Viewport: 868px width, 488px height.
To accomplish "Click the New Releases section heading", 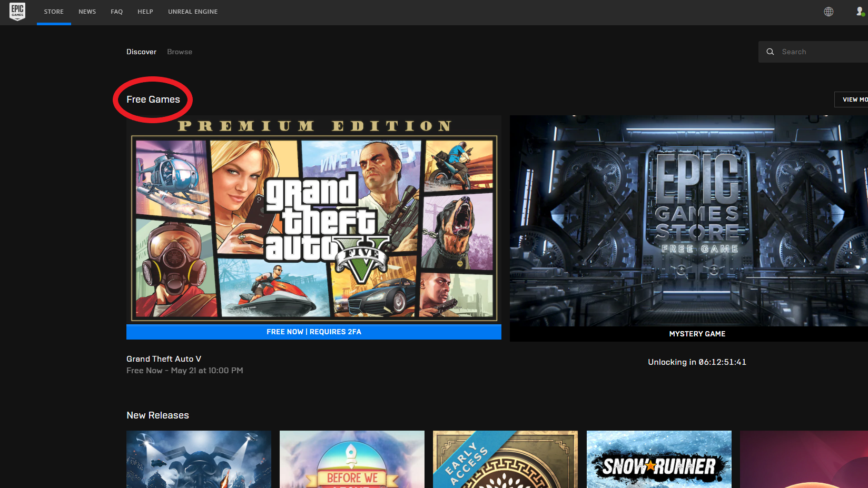I will tap(157, 415).
